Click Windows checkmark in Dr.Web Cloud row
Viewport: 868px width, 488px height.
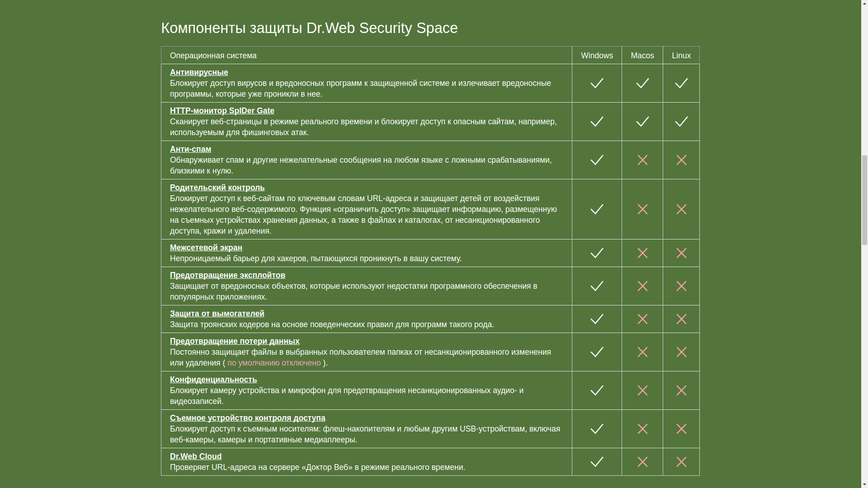597,462
